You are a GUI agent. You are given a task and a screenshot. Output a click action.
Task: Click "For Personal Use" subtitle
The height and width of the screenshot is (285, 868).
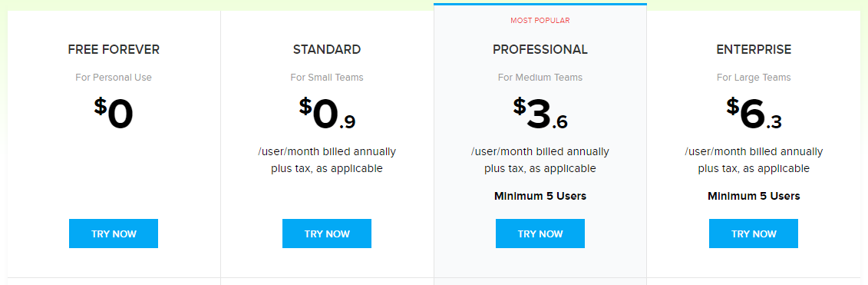pyautogui.click(x=114, y=77)
